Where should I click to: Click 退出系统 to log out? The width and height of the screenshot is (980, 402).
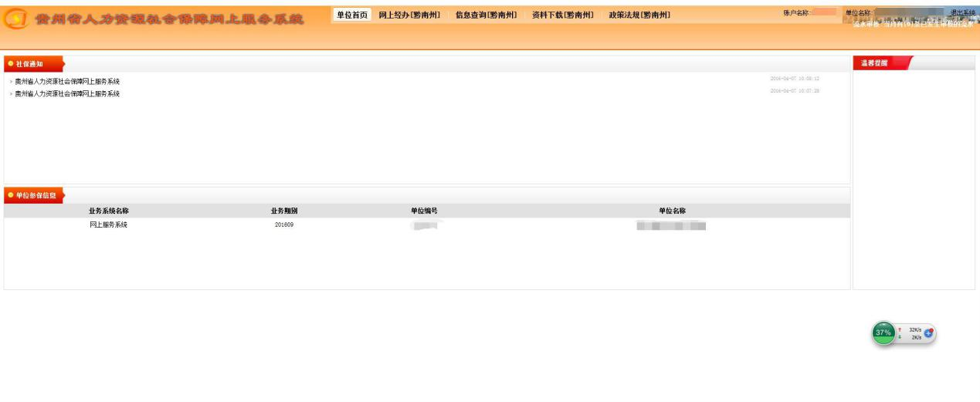(962, 13)
